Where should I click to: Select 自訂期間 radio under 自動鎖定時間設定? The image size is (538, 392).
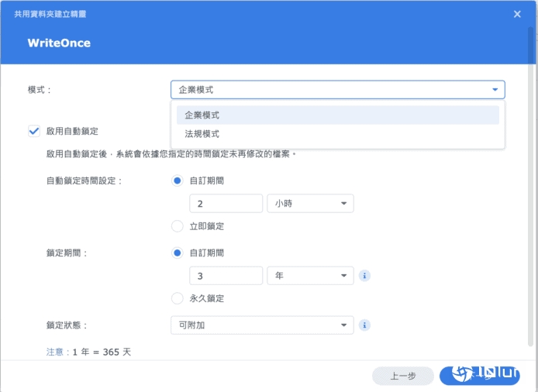pyautogui.click(x=177, y=181)
